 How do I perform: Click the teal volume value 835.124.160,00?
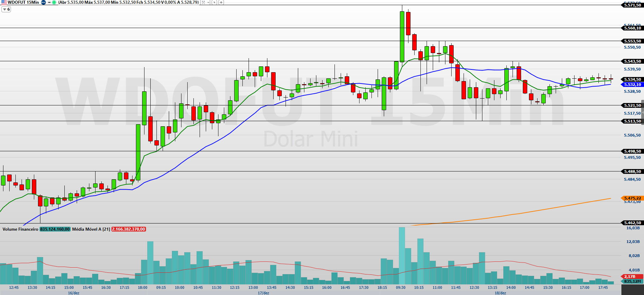click(55, 229)
